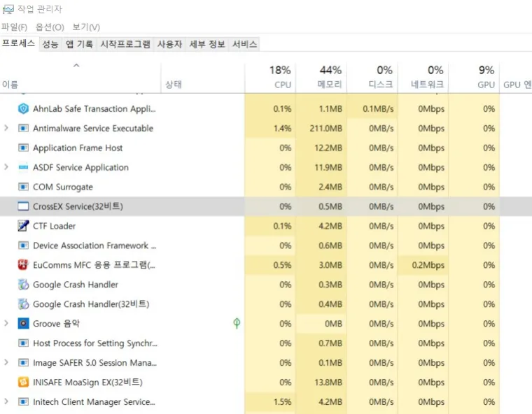
Task: Click the 1.5% CPU value of Initech
Action: click(282, 402)
